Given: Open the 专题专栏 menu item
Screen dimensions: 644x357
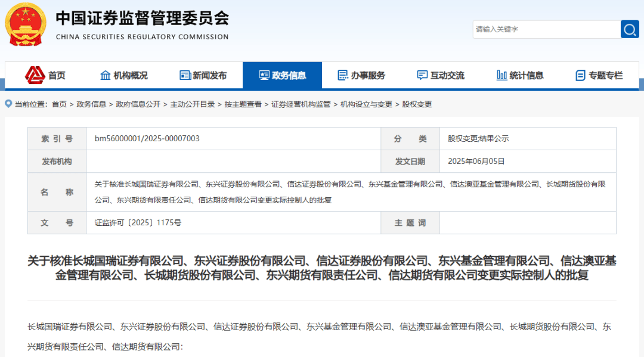Looking at the screenshot, I should point(600,75).
